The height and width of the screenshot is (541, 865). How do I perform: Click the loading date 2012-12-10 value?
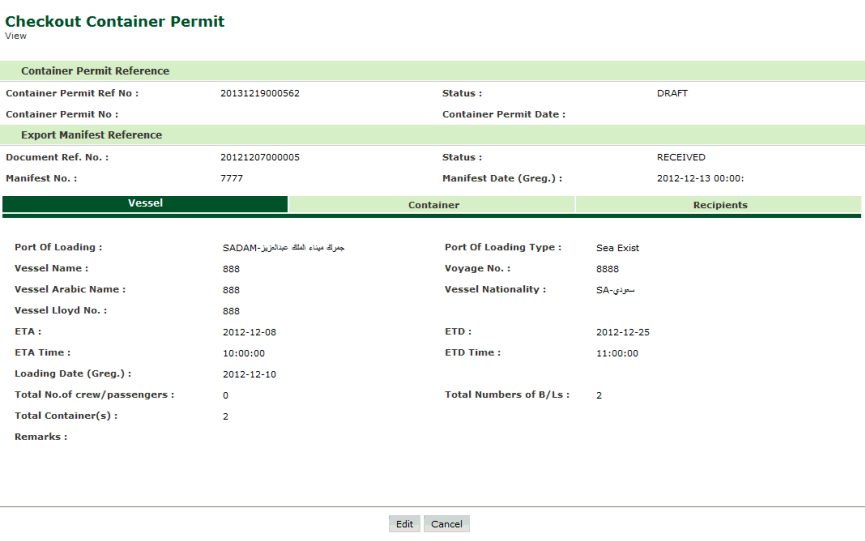(x=249, y=374)
